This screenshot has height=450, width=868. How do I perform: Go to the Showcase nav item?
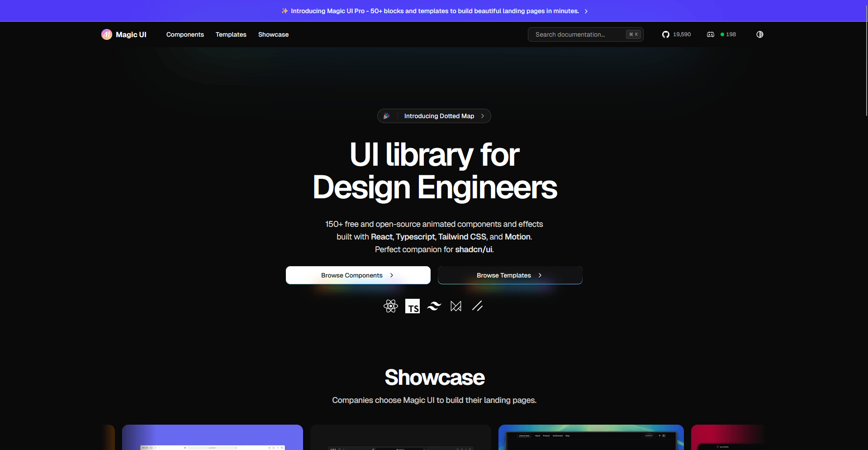click(273, 34)
